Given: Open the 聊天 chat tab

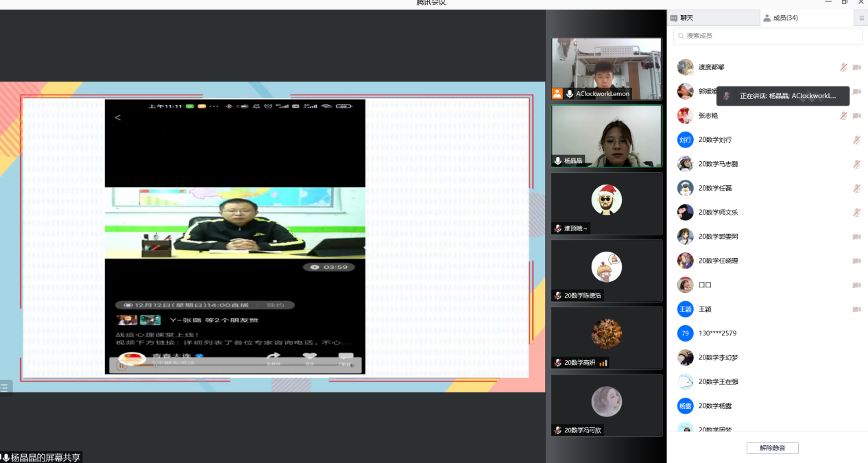Looking at the screenshot, I should (x=686, y=18).
